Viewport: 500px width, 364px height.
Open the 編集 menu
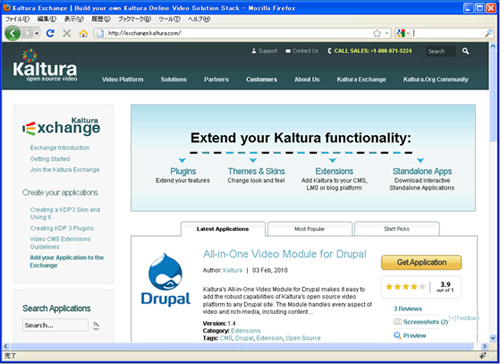(x=47, y=19)
